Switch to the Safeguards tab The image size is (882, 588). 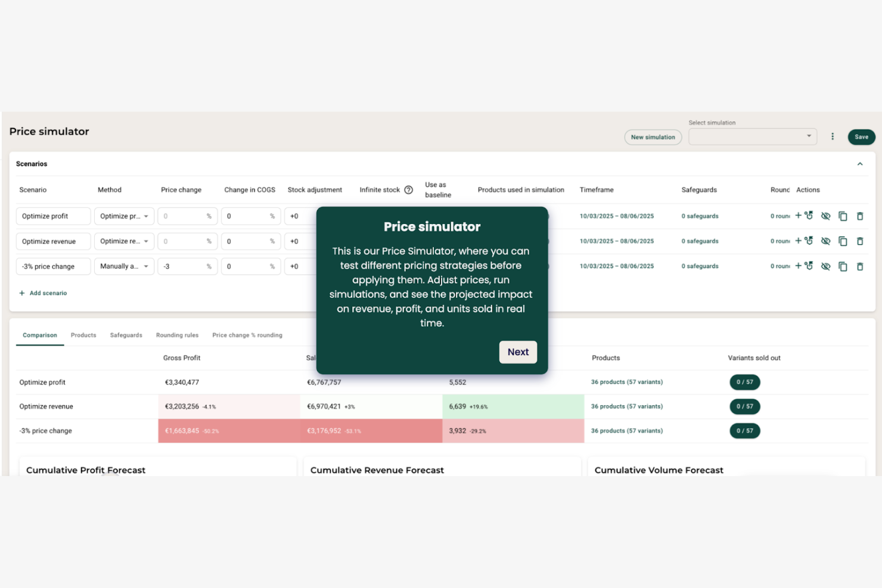tap(126, 335)
